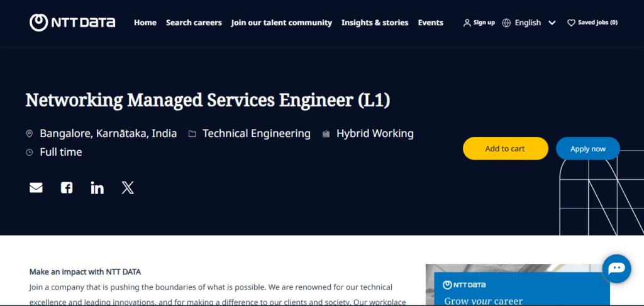644x306 pixels.
Task: Click Technical Engineering category text
Action: 257,133
